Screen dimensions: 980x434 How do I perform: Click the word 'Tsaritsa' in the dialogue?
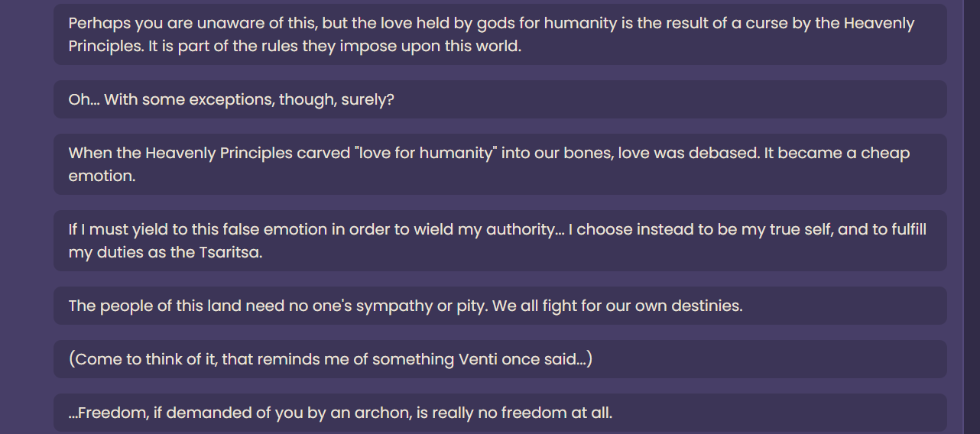tap(229, 253)
